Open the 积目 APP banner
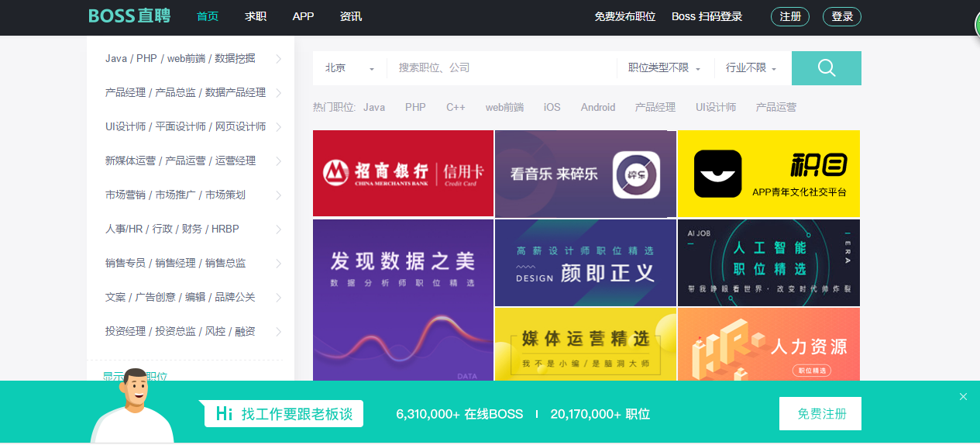The width and height of the screenshot is (980, 445). pyautogui.click(x=769, y=174)
